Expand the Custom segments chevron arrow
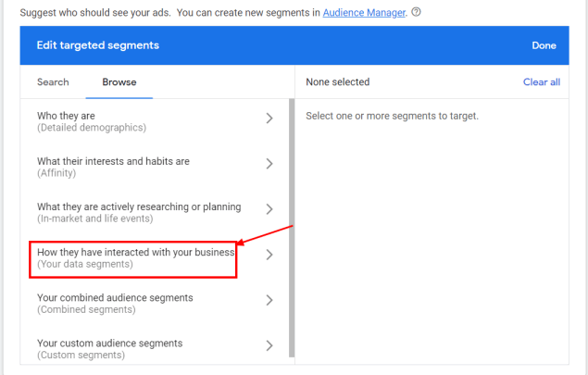 [269, 345]
